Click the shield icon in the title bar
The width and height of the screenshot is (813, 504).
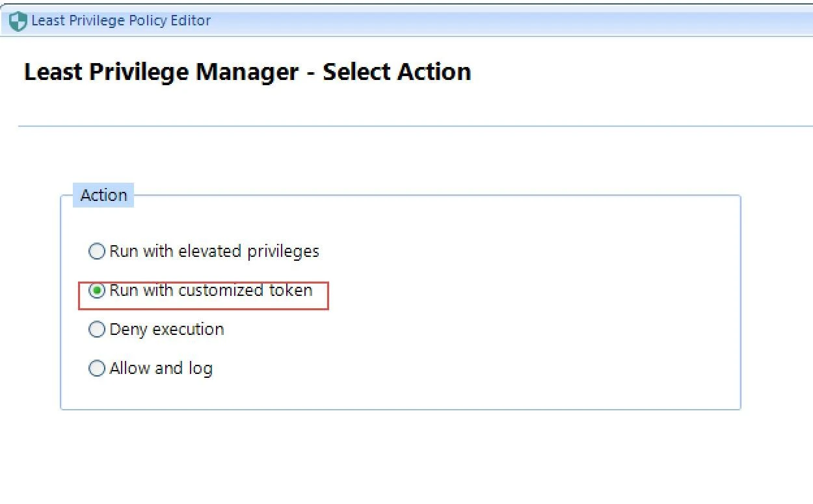[19, 21]
